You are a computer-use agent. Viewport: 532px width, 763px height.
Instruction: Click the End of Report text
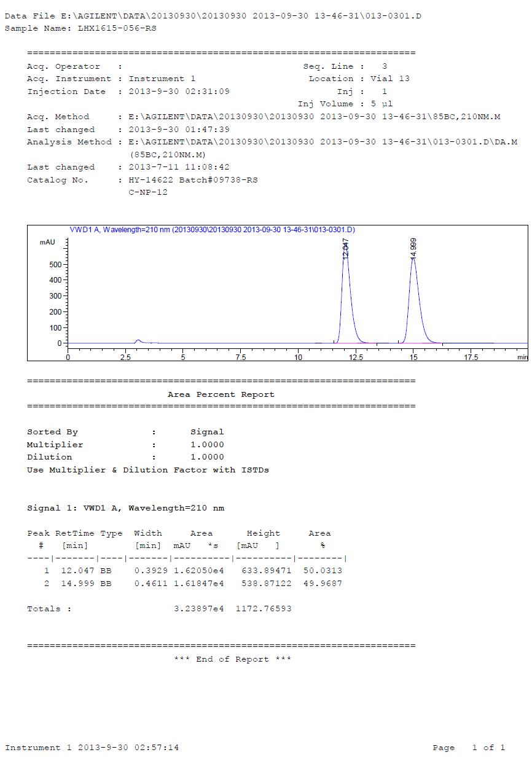coord(232,659)
